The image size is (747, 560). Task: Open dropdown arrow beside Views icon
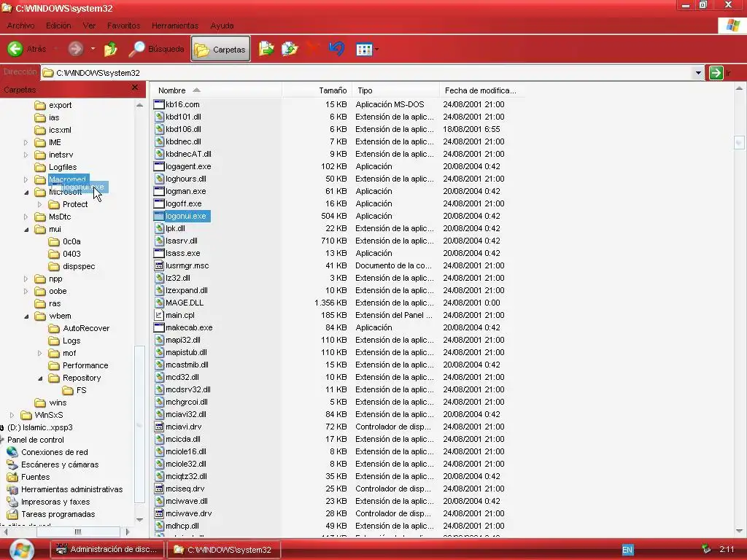pos(377,49)
